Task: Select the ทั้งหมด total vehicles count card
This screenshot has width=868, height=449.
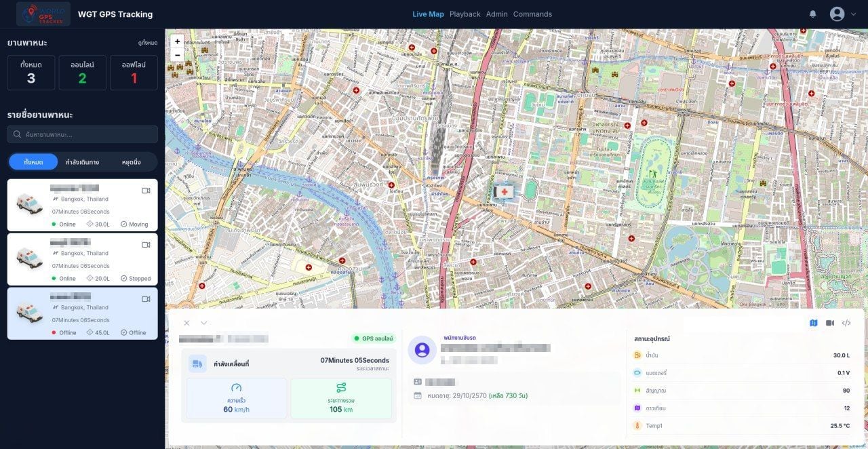Action: pos(31,73)
